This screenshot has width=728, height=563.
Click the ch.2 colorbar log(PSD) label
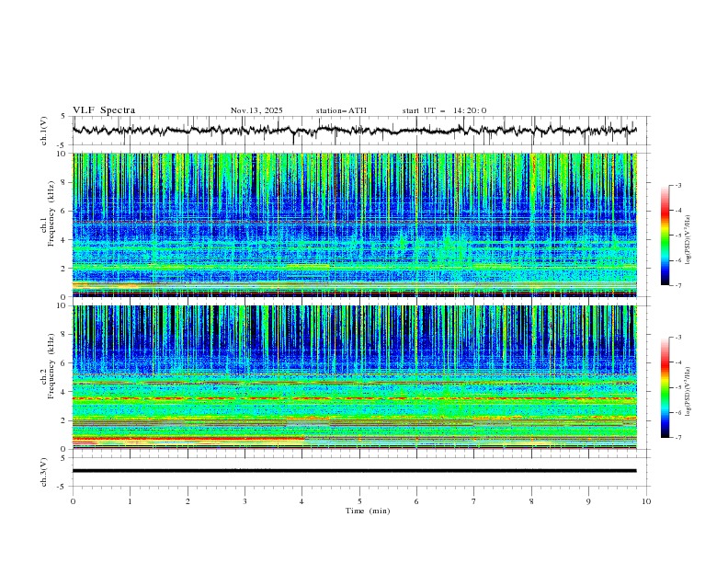688,392
